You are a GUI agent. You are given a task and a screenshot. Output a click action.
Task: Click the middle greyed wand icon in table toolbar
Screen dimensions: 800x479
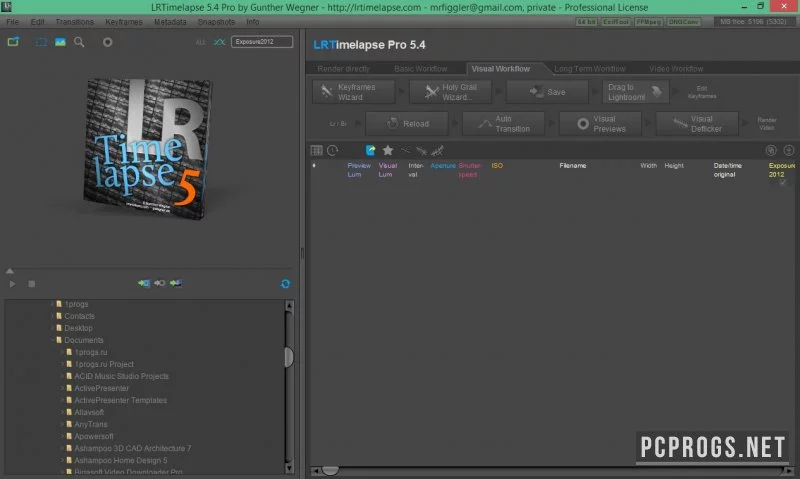[421, 150]
